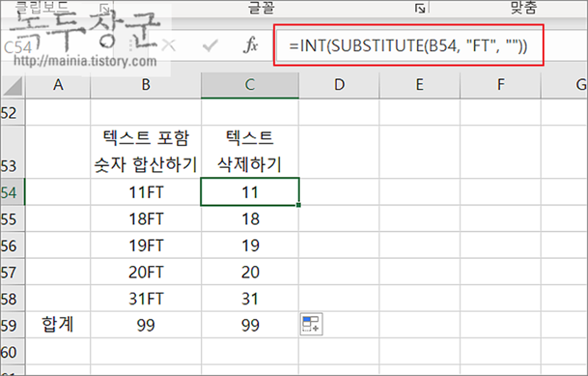Click the fill handle of cell C54
588x376 pixels.
(299, 205)
